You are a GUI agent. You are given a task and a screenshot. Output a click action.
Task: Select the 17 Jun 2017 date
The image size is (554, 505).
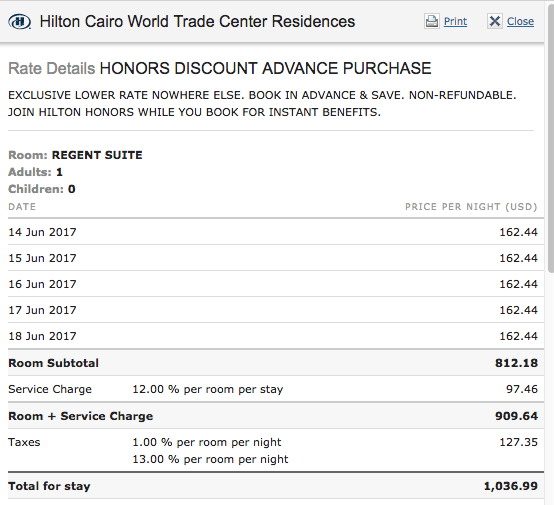click(x=42, y=310)
